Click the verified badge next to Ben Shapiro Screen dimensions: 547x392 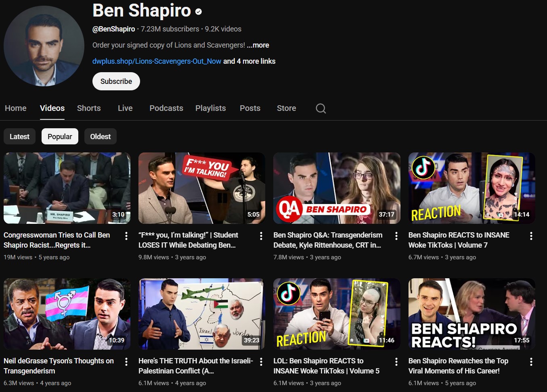(x=199, y=12)
